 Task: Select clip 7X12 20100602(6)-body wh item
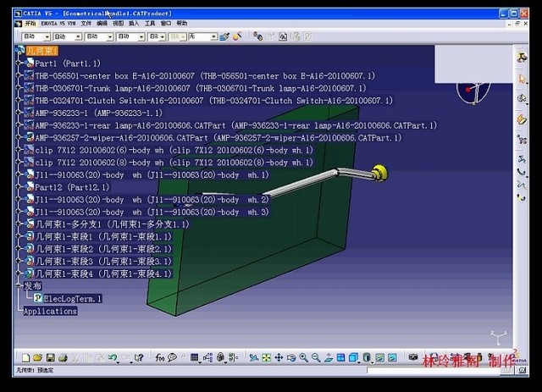[174, 150]
